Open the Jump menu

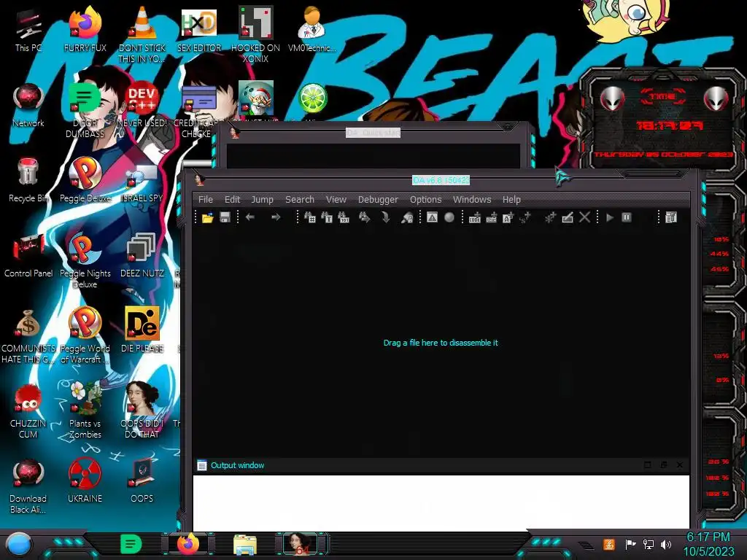pyautogui.click(x=262, y=200)
